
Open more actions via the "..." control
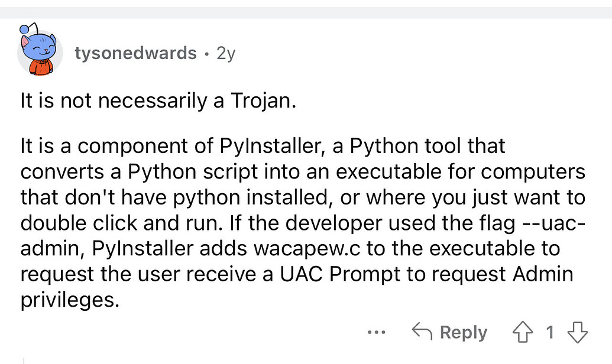tap(377, 333)
